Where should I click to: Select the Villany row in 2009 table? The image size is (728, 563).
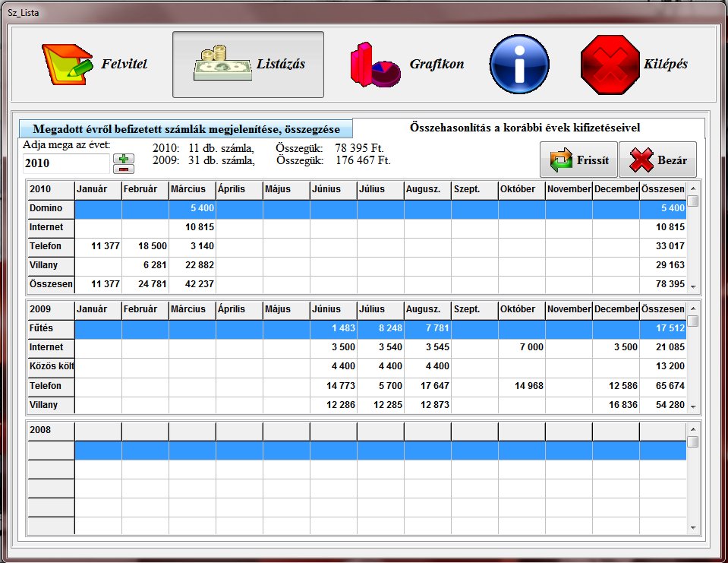[x=50, y=406]
